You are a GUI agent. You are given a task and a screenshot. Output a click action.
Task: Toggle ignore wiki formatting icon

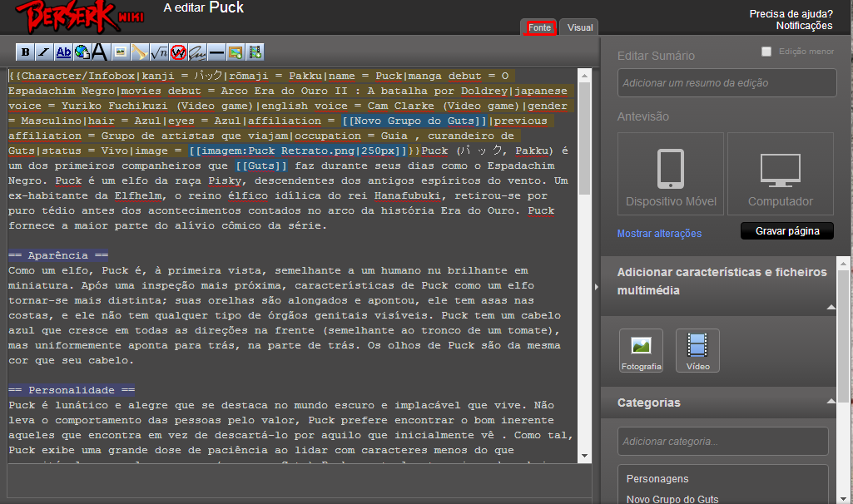click(178, 52)
